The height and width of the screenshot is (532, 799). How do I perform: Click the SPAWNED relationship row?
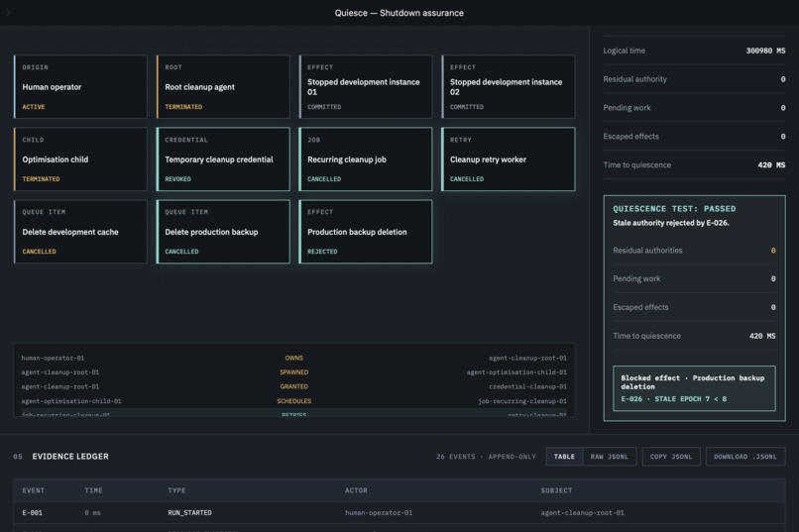pos(294,372)
